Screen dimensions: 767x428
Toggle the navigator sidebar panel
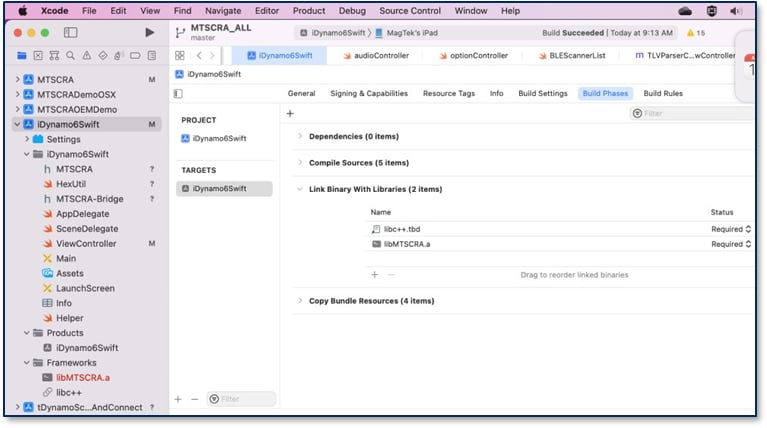coord(70,32)
